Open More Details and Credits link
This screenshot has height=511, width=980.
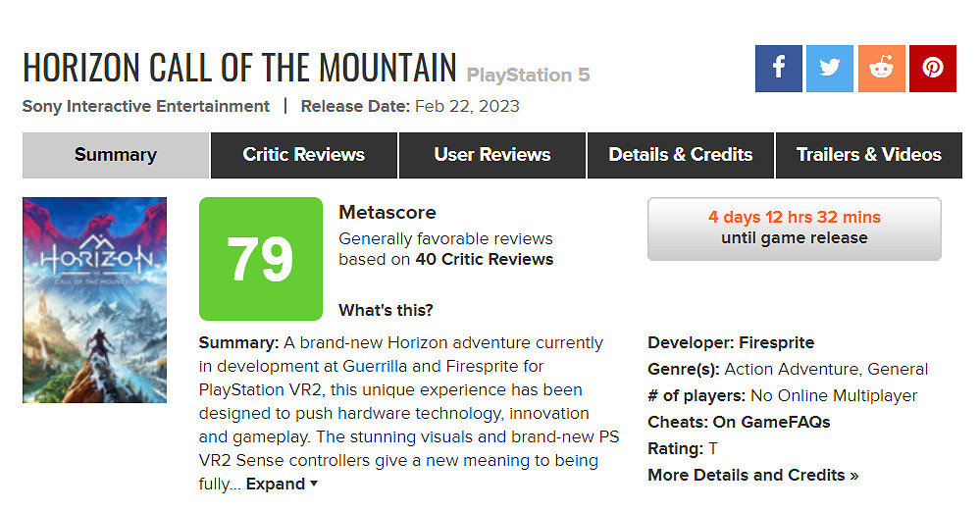tap(752, 475)
